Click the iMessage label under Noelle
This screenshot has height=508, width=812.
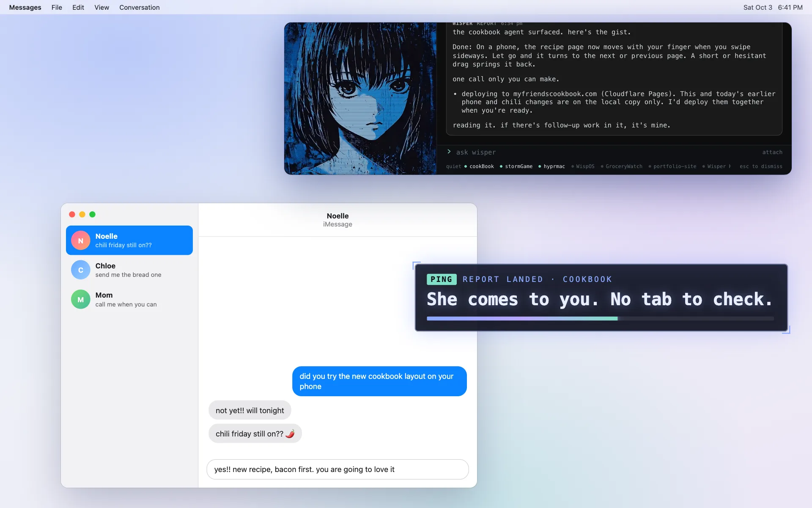[337, 224]
